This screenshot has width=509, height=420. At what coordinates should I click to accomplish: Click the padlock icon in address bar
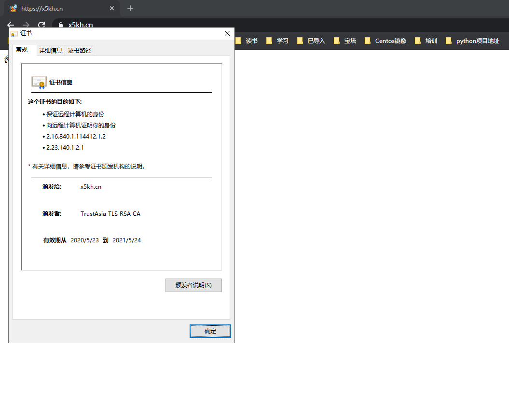[61, 25]
